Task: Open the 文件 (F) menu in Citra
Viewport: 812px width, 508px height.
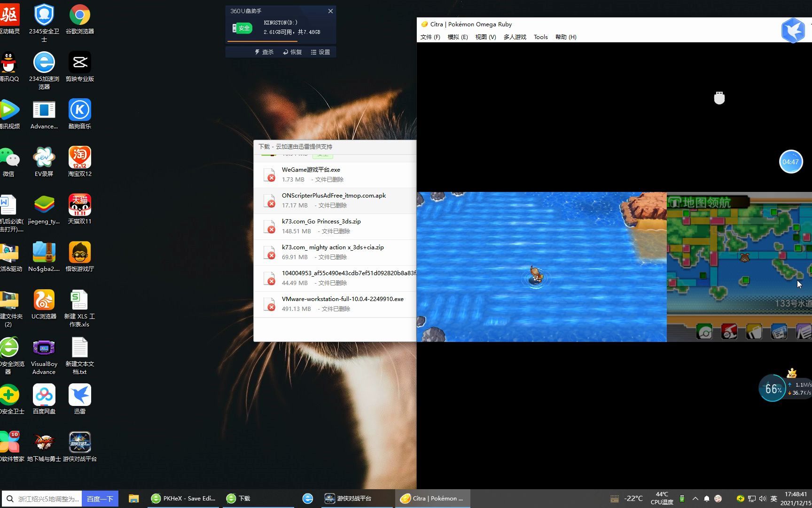Action: pos(430,37)
